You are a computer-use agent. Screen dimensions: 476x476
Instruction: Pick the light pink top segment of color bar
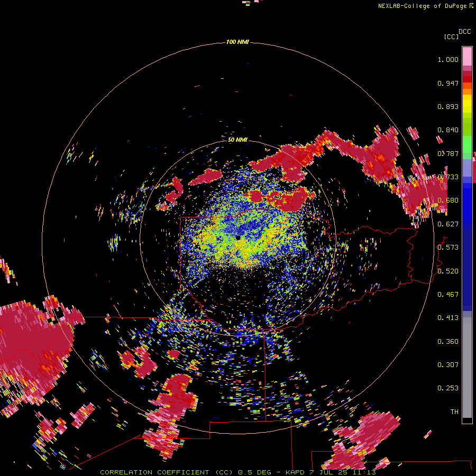[467, 57]
